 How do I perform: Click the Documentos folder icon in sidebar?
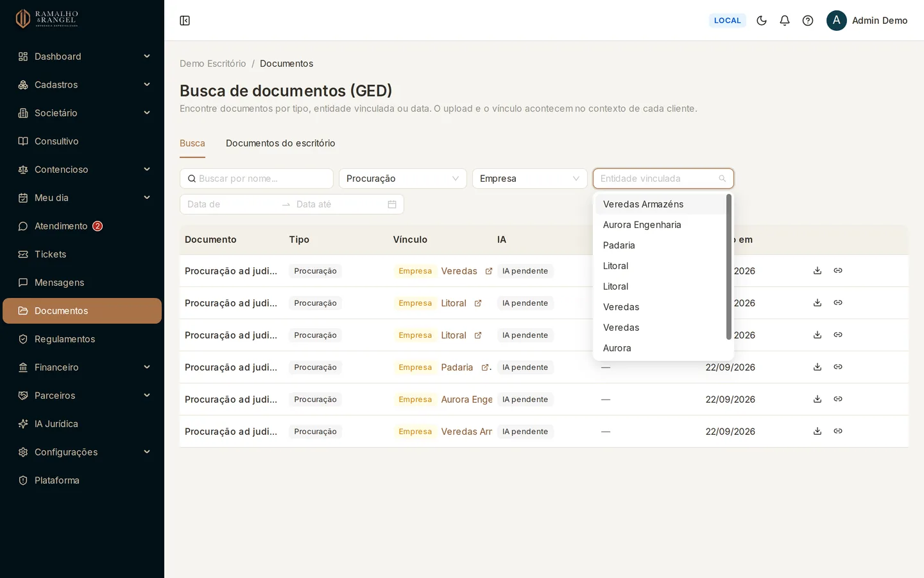coord(23,311)
